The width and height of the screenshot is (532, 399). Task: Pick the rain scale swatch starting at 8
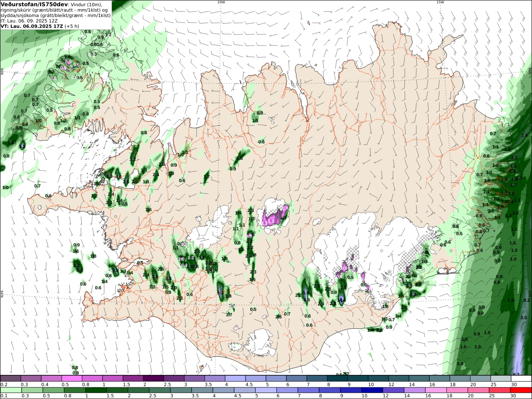[330, 390]
